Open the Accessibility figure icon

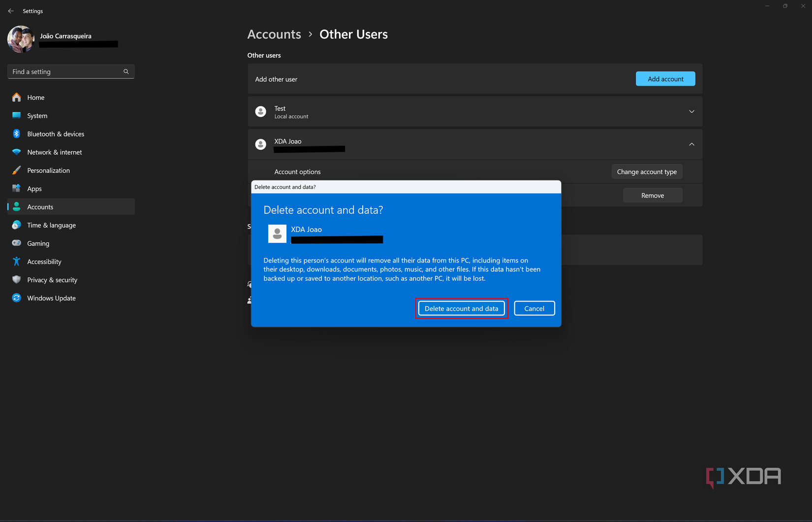point(17,261)
